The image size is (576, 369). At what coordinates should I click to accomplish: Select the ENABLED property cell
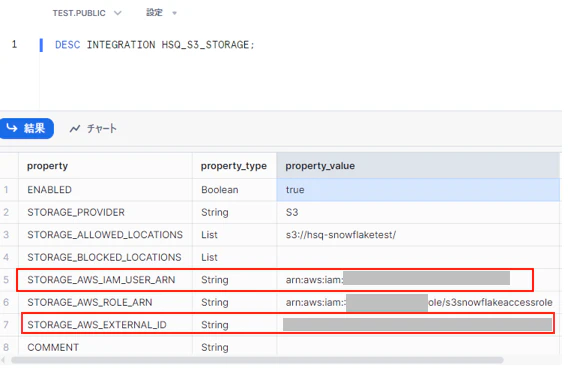click(105, 190)
